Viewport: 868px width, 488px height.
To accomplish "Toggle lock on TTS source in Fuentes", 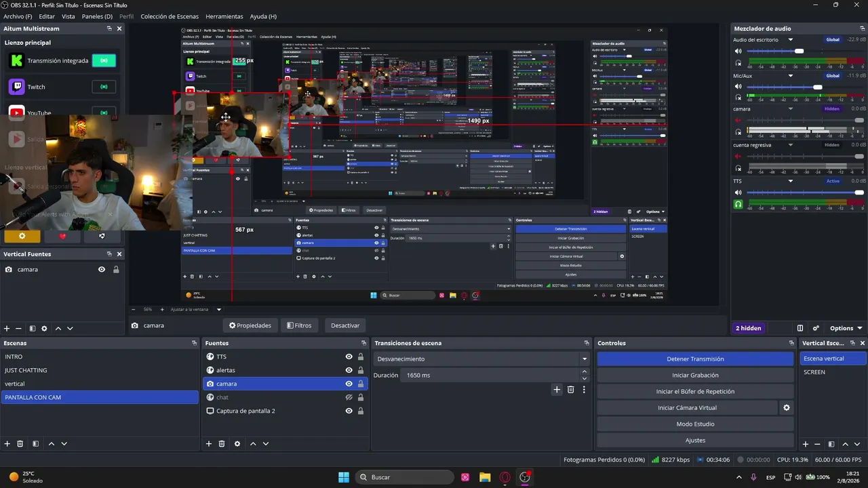I will tap(361, 357).
